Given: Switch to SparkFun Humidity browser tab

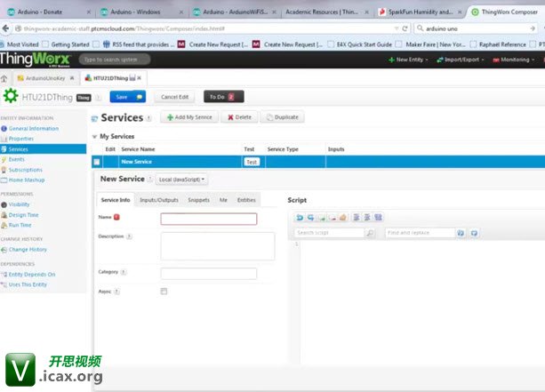Looking at the screenshot, I should coord(421,12).
